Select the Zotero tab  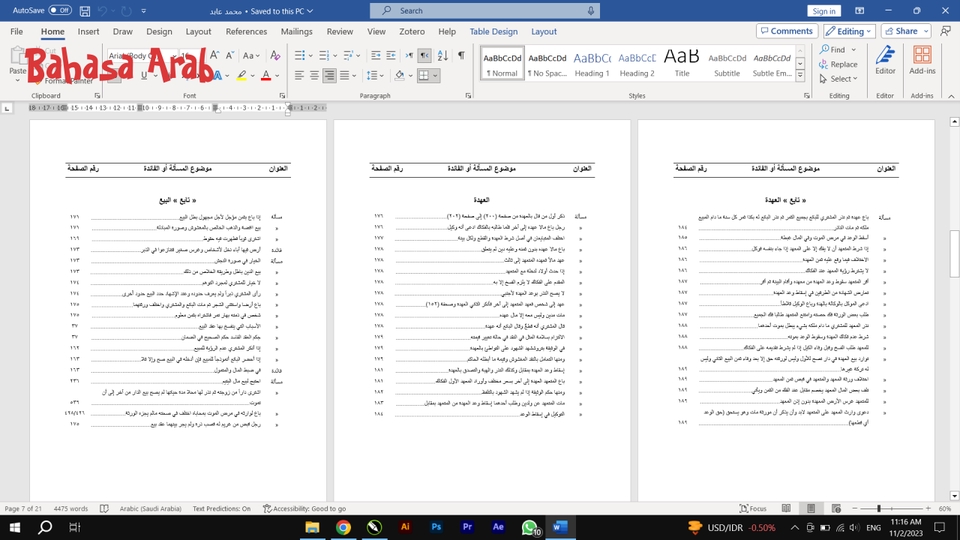pos(411,31)
